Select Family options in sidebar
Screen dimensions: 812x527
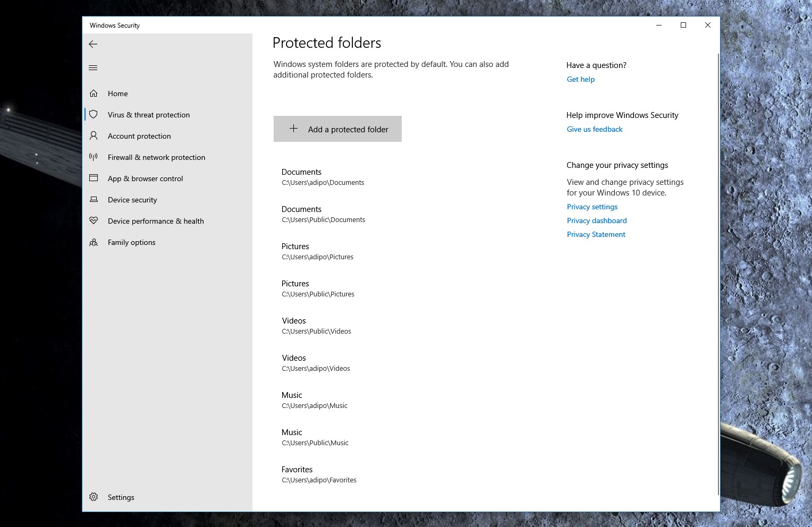pos(131,242)
